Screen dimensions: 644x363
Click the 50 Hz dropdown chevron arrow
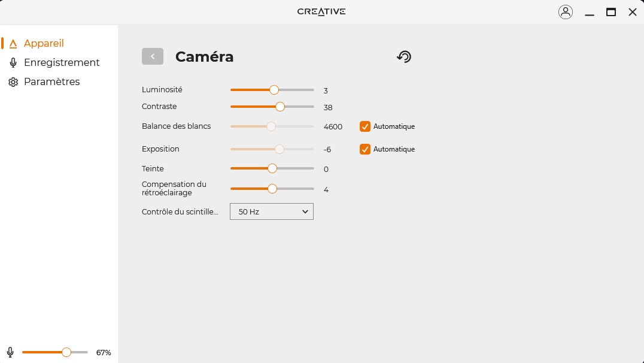coord(305,211)
